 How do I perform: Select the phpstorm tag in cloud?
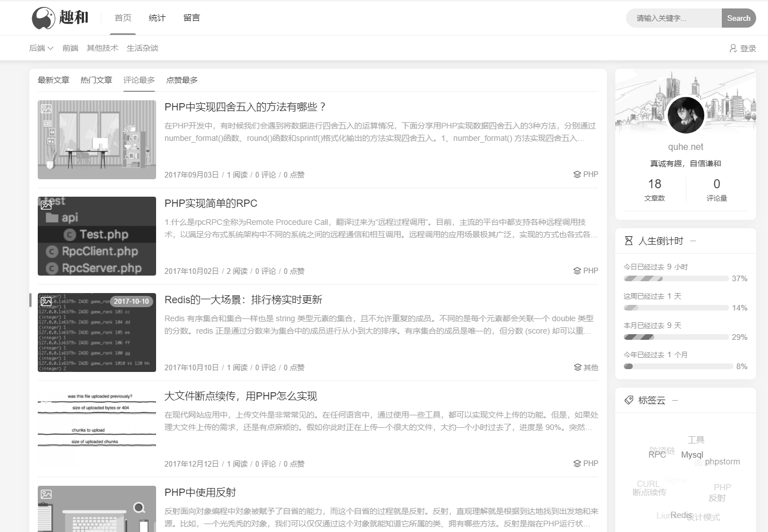click(x=722, y=462)
